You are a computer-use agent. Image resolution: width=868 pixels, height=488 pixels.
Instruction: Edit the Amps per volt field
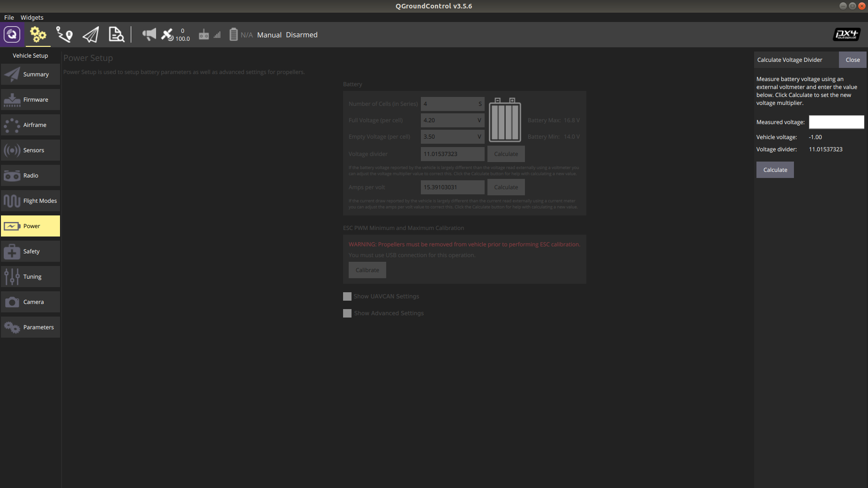(453, 187)
